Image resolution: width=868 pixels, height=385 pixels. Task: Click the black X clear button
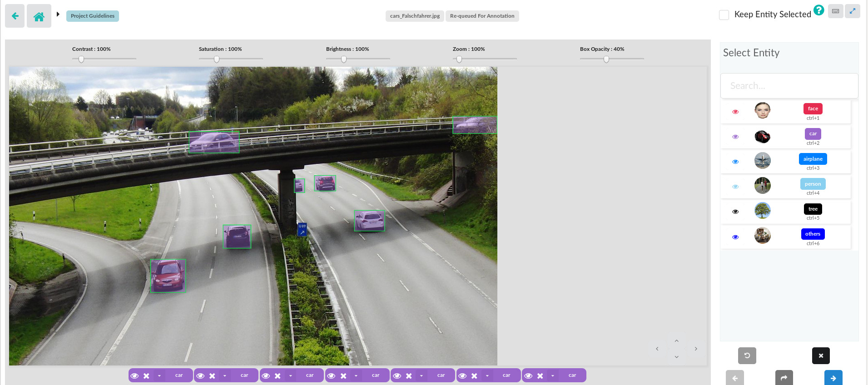pos(821,355)
